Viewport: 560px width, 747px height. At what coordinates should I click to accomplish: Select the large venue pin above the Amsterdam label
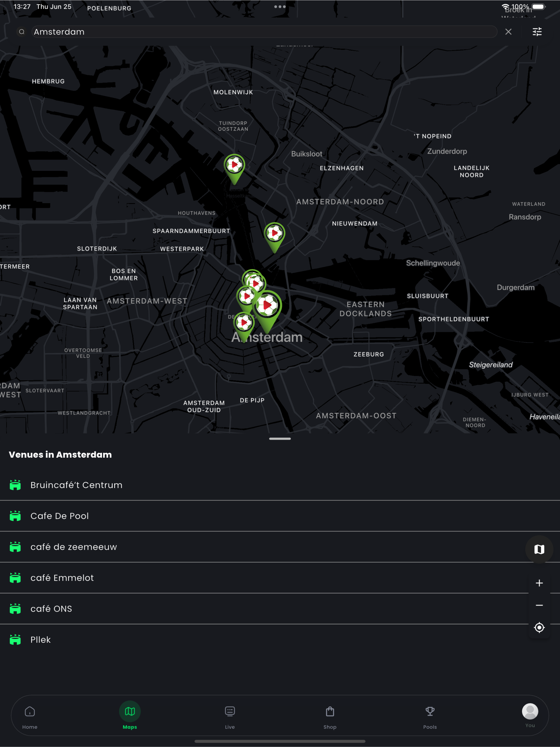point(267,312)
